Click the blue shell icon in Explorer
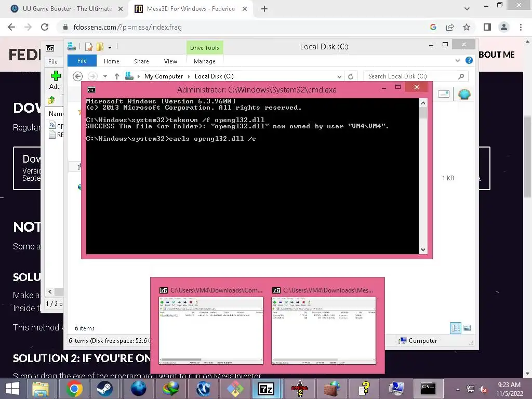The width and height of the screenshot is (532, 399). (x=464, y=94)
